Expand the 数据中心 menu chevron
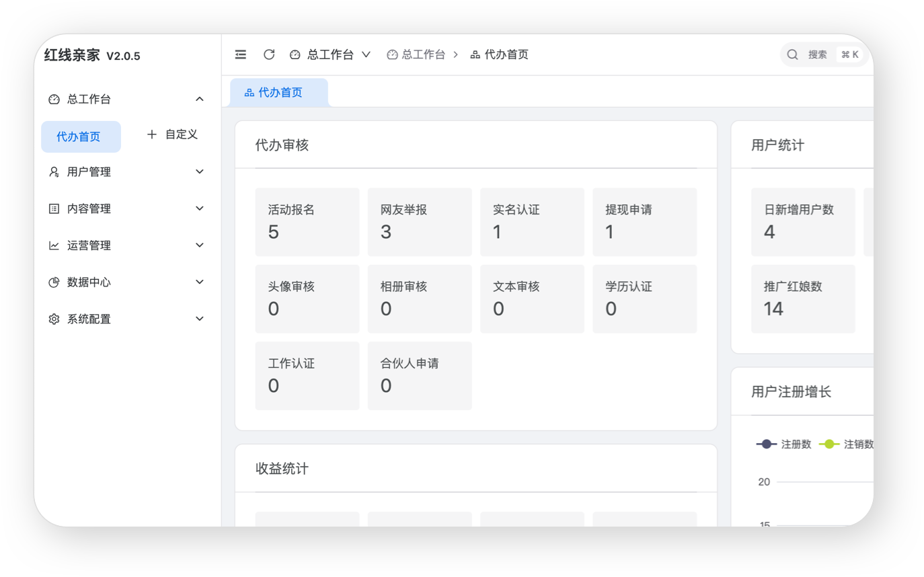The height and width of the screenshot is (577, 924). pos(200,282)
